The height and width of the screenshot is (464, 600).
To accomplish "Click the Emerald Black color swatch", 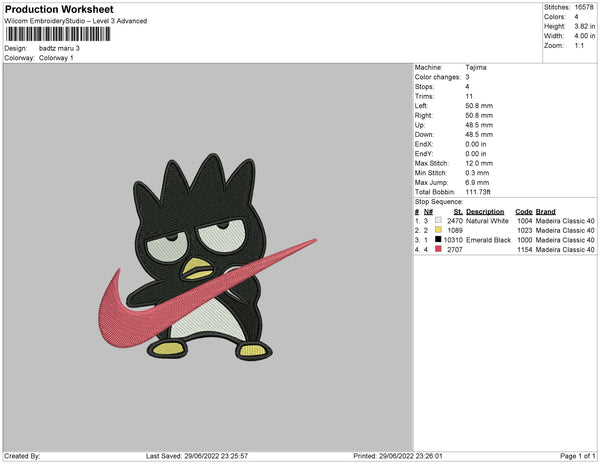I will [438, 239].
